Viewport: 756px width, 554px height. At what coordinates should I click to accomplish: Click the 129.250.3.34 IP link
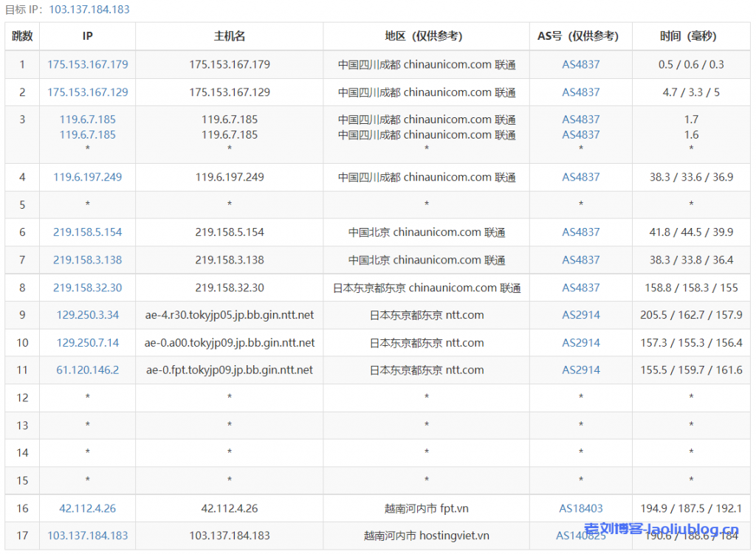click(x=87, y=315)
